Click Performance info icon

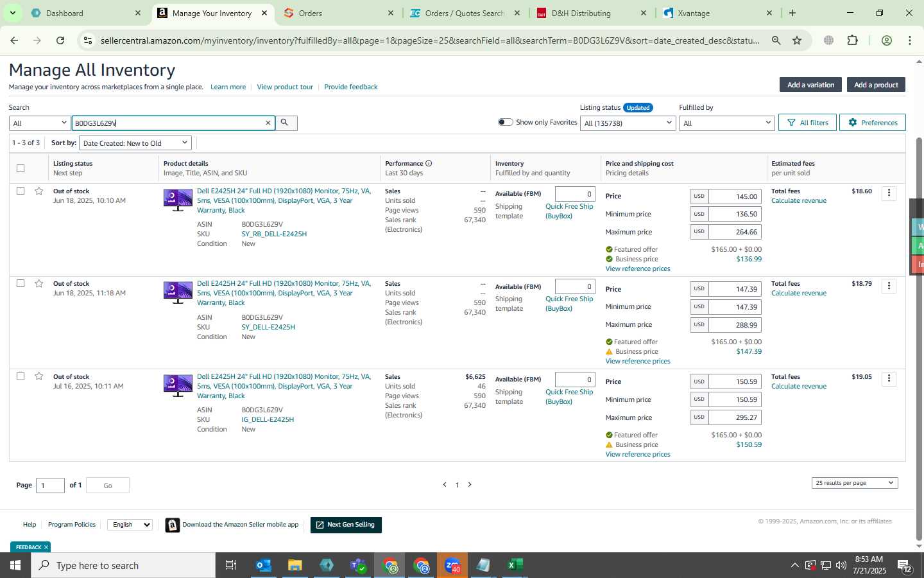click(429, 163)
